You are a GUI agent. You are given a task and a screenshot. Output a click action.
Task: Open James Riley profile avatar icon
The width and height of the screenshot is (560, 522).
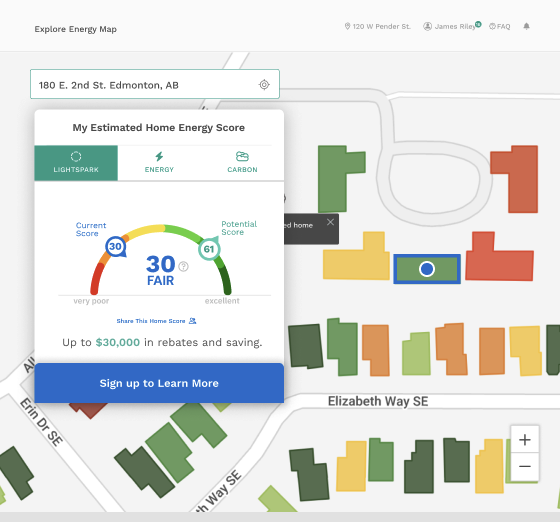(427, 26)
